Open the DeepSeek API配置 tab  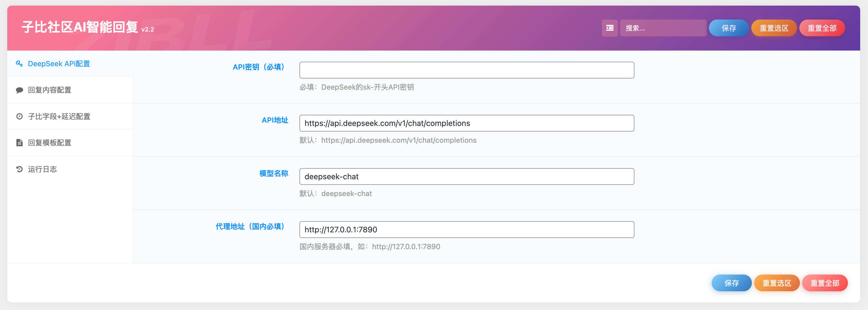[x=59, y=64]
